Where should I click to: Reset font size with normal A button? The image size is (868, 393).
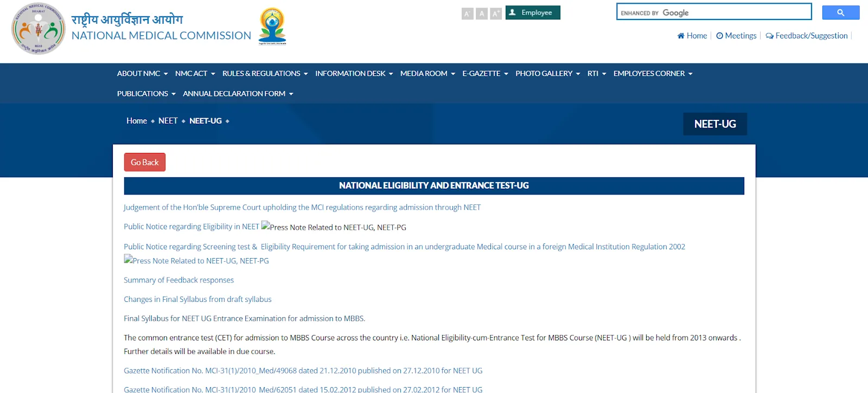[482, 14]
